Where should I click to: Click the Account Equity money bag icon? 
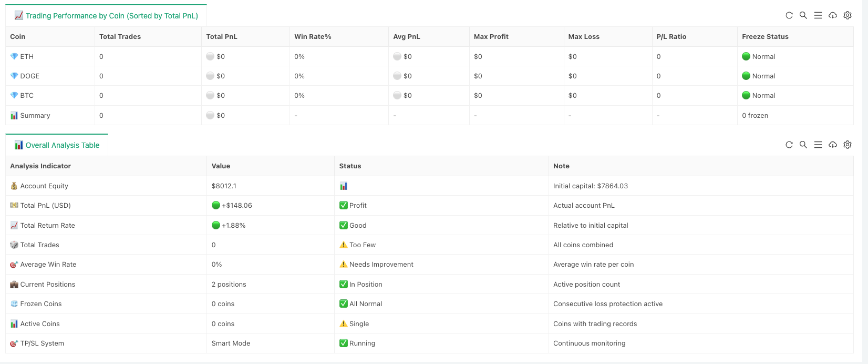coord(14,186)
